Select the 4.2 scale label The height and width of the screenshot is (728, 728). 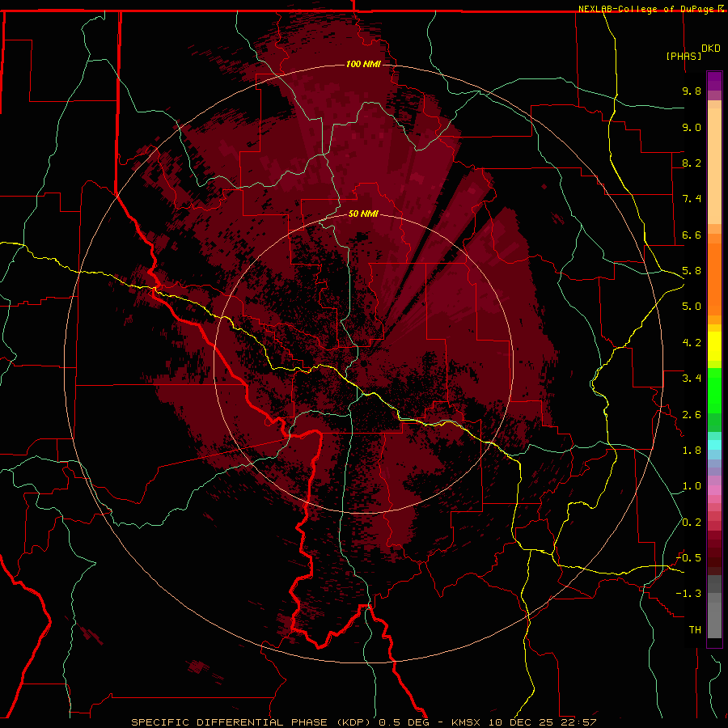692,343
